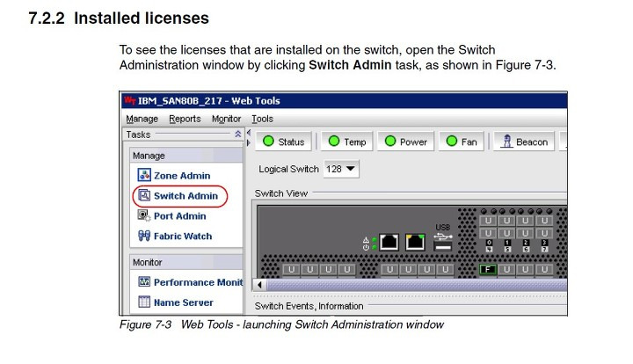
Task: Click the second Ethernet port on the switch
Action: click(415, 242)
